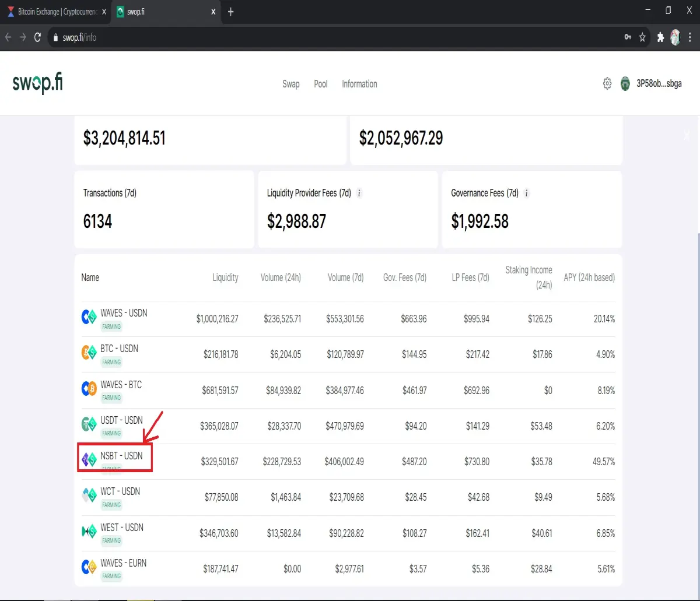Sort by the Volume (24h) column header
Screen dimensions: 700x601
click(281, 277)
